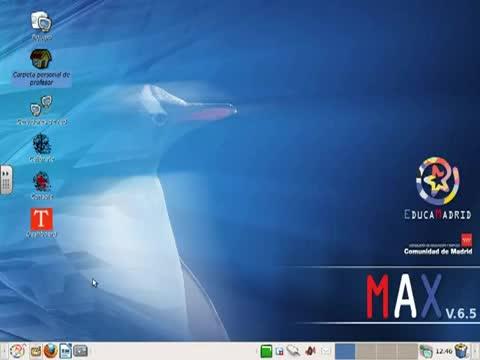Open the file manager taskbar launcher
480x360 pixels.
pyautogui.click(x=36, y=351)
